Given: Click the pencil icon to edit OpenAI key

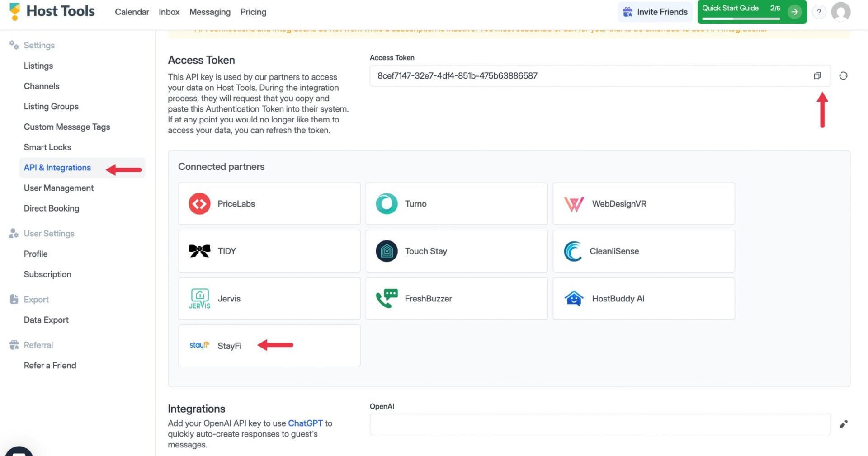Looking at the screenshot, I should 843,424.
